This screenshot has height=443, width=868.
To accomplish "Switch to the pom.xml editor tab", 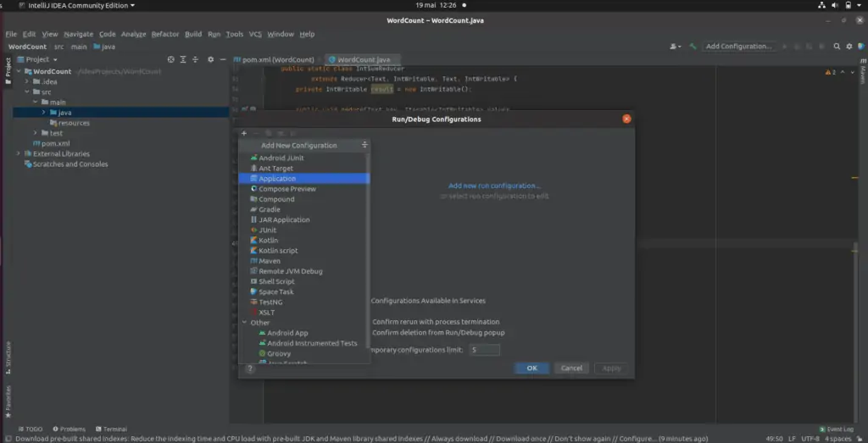I will point(274,59).
